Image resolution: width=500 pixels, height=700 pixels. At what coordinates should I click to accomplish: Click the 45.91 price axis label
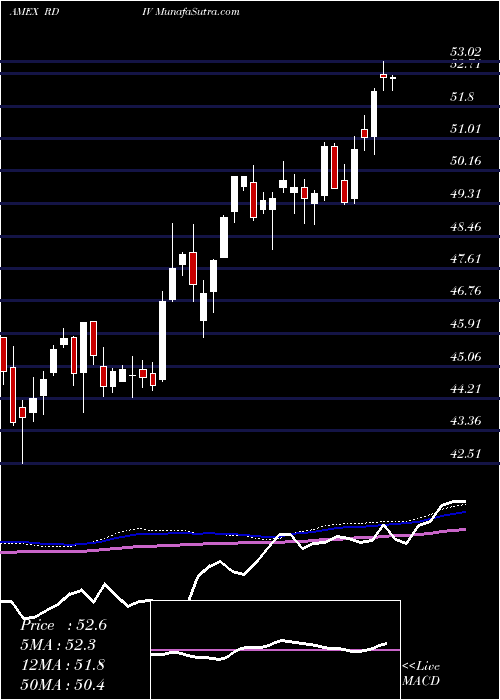(468, 324)
